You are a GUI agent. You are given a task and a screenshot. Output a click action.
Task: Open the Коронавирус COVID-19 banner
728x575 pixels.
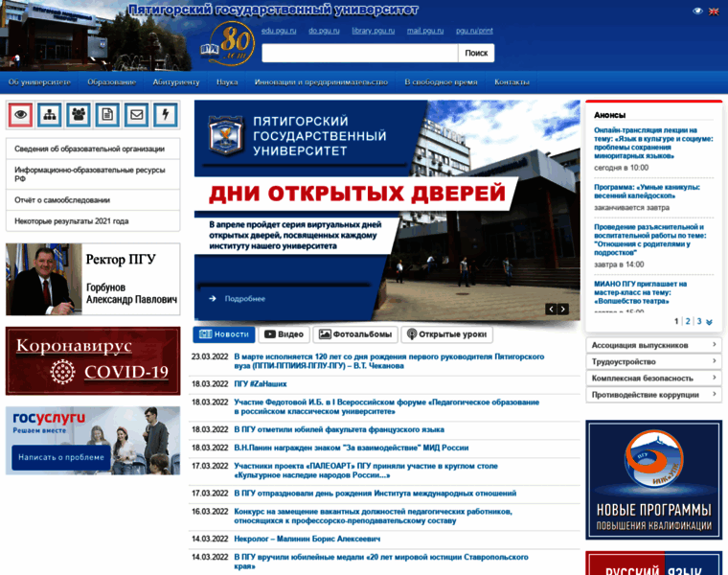93,361
